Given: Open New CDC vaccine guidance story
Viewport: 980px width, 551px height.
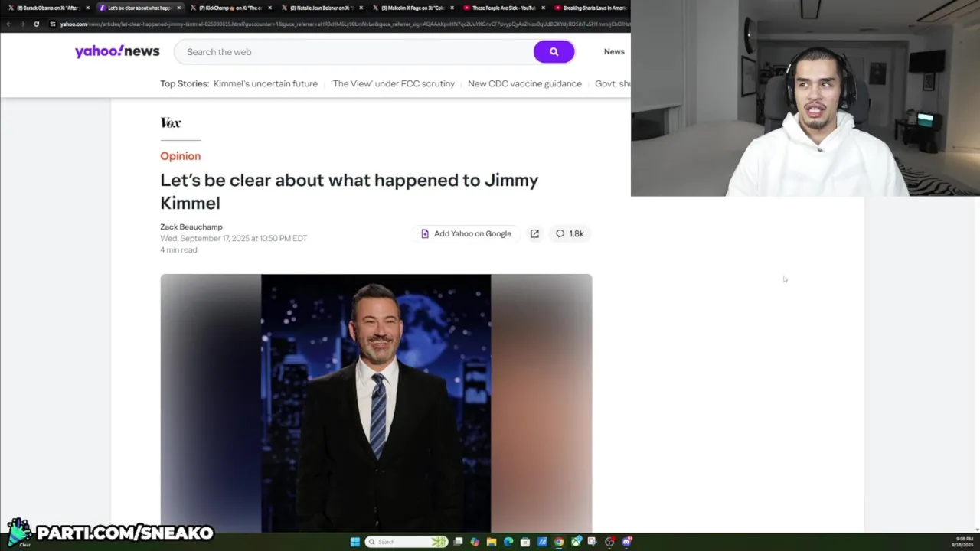Looking at the screenshot, I should [x=524, y=83].
